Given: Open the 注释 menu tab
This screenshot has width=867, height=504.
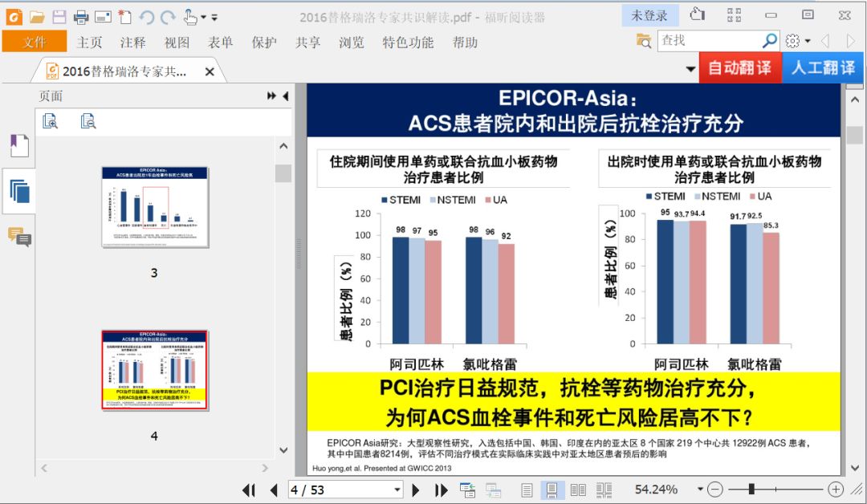Looking at the screenshot, I should click(132, 43).
